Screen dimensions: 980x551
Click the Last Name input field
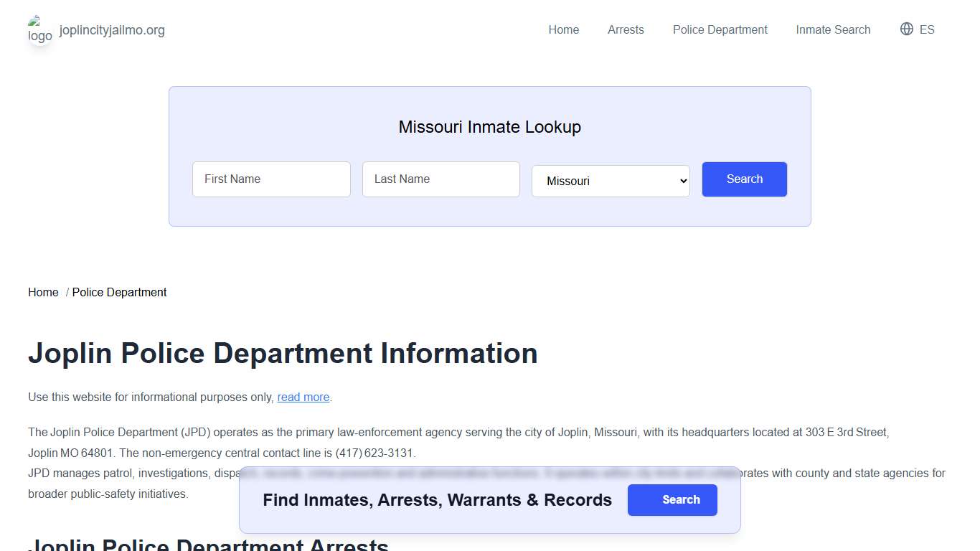(440, 179)
